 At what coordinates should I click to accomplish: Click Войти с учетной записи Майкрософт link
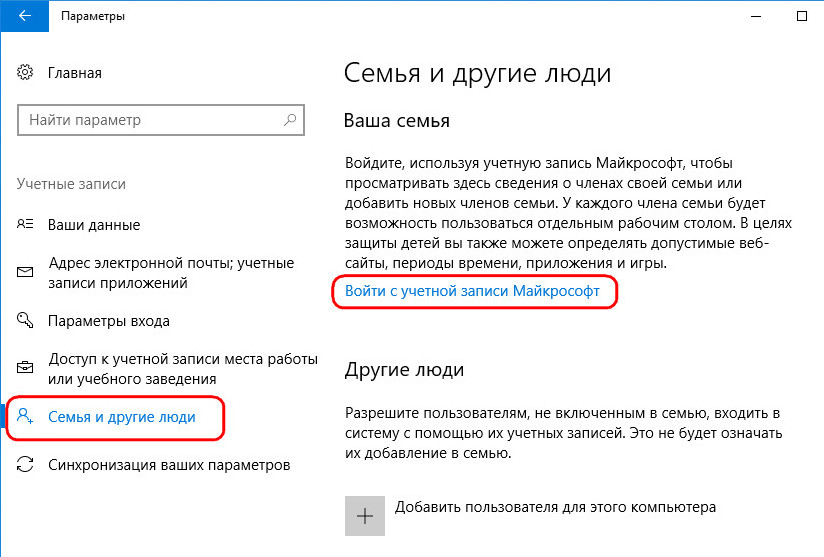point(472,291)
